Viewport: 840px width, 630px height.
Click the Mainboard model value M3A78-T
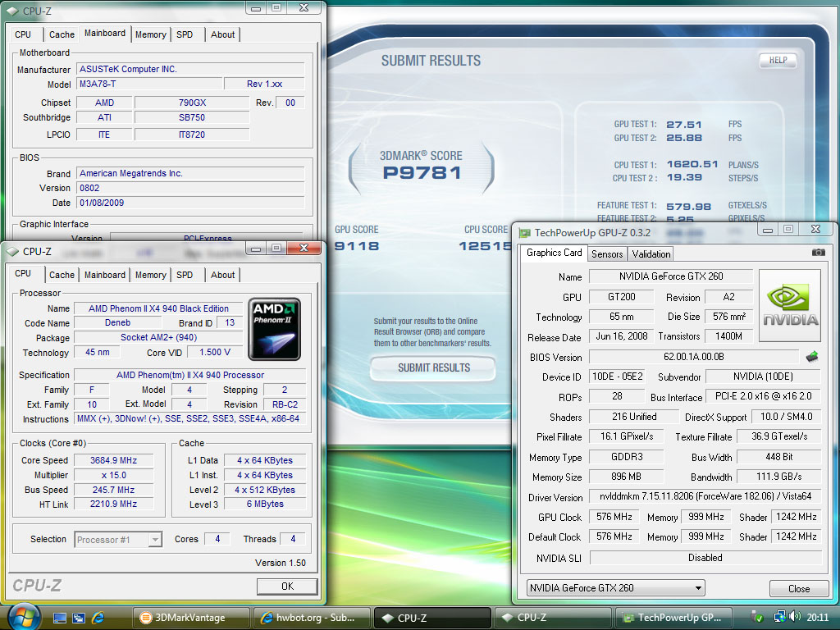coord(149,84)
